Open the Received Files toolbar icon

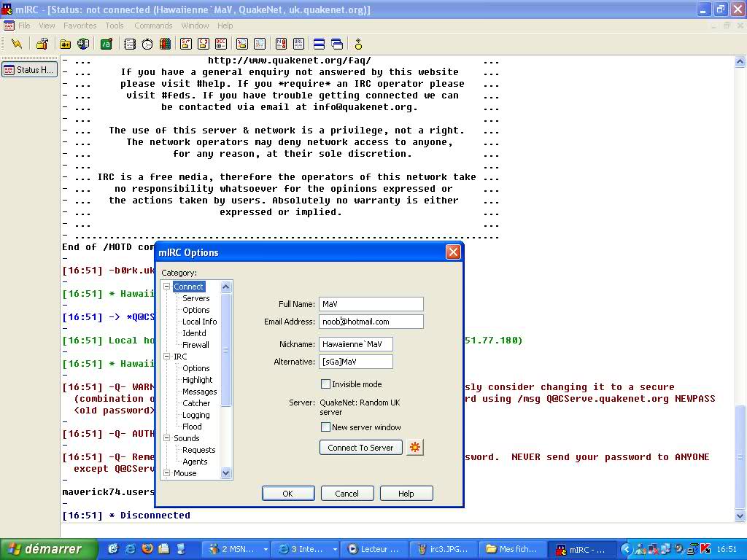point(242,44)
